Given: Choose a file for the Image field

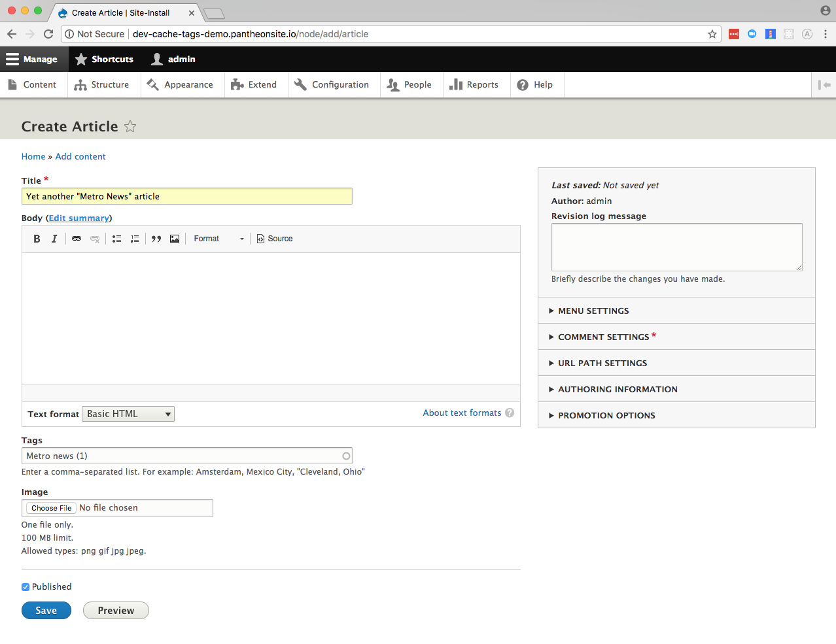Looking at the screenshot, I should 50,507.
